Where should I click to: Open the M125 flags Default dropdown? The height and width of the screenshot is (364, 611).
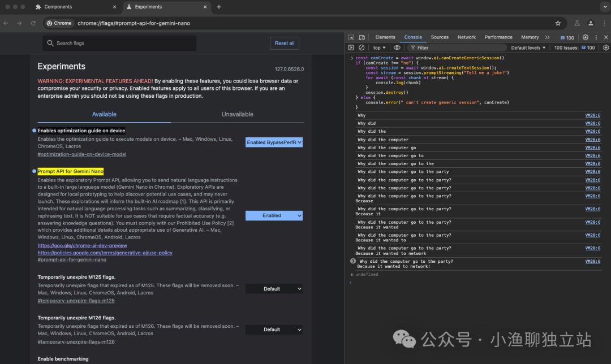(x=274, y=289)
